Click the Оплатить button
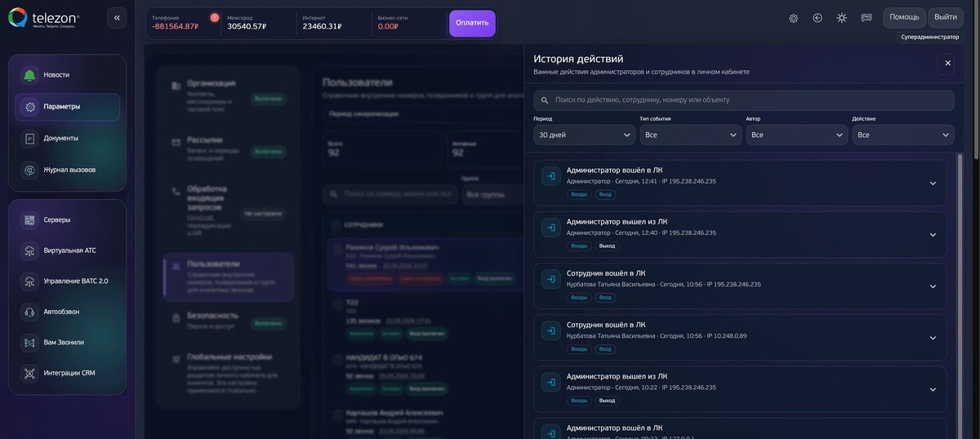 coord(472,23)
